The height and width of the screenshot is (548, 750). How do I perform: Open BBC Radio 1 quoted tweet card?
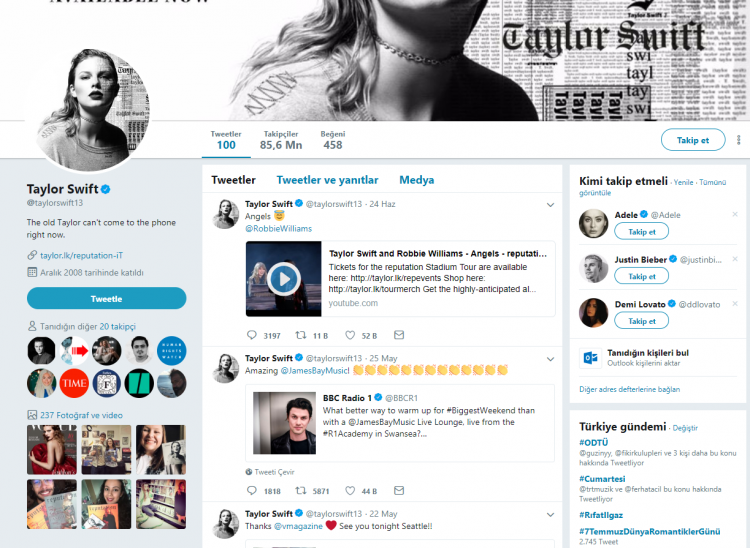[x=400, y=423]
